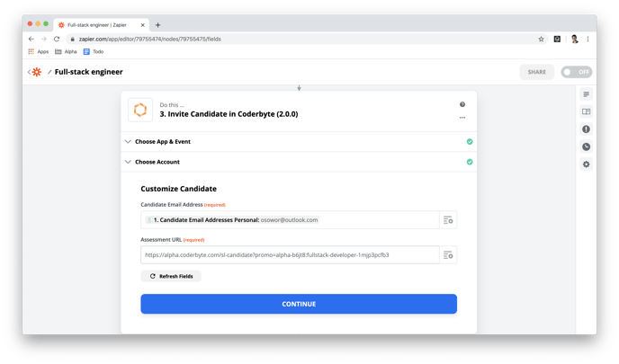The height and width of the screenshot is (364, 619).
Task: Click the Zapier logo home icon
Action: tap(36, 72)
